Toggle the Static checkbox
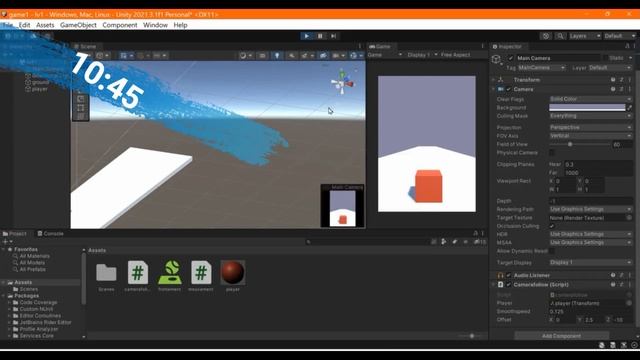This screenshot has width=640, height=360. (606, 58)
